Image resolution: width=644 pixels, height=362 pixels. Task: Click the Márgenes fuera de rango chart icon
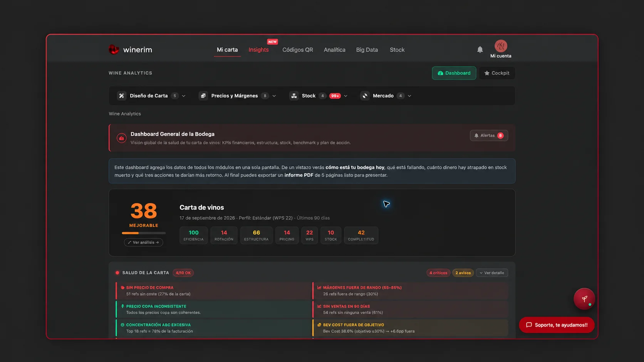tap(319, 288)
